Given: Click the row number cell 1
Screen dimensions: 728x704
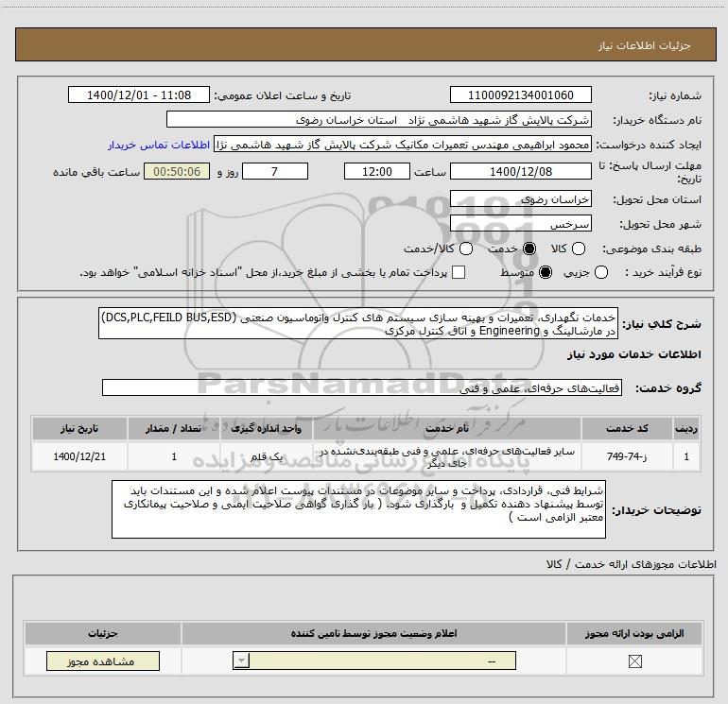Looking at the screenshot, I should 686,456.
